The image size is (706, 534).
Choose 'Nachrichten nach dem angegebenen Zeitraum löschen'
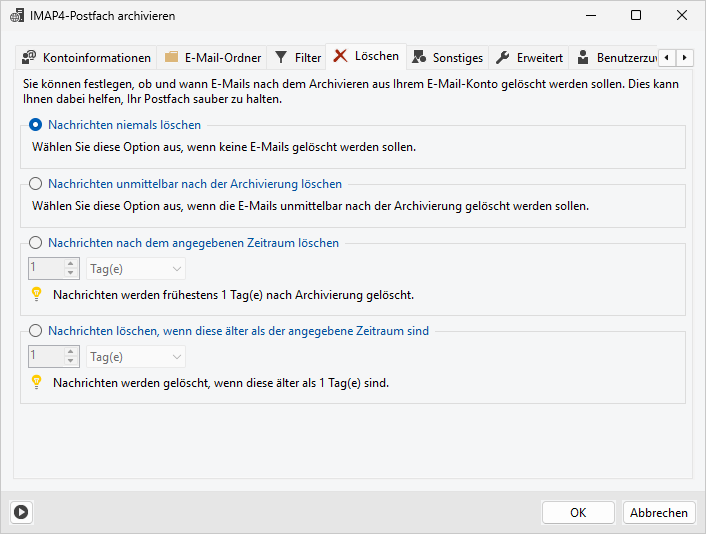coord(36,243)
